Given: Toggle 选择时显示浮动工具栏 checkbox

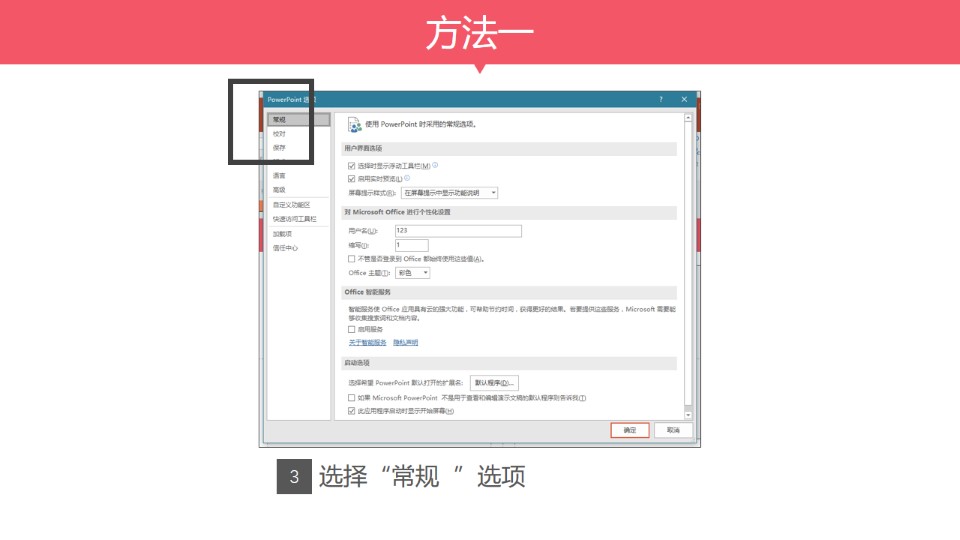Looking at the screenshot, I should (x=351, y=166).
